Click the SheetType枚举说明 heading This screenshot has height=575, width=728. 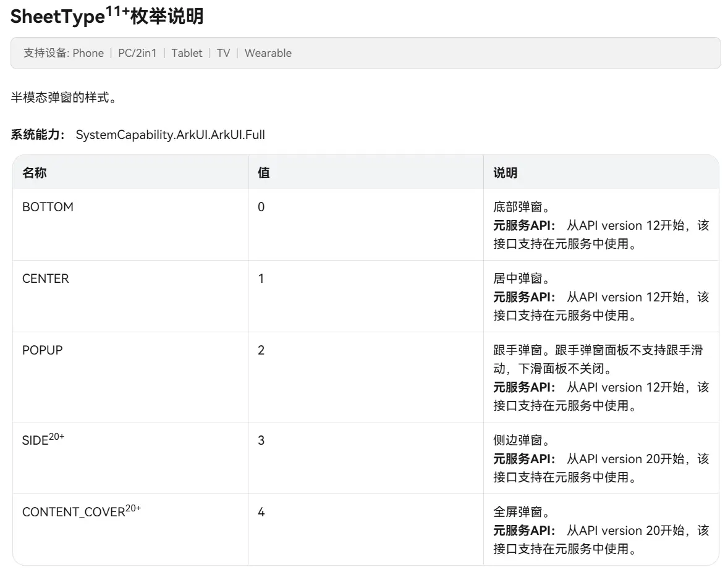click(x=107, y=17)
